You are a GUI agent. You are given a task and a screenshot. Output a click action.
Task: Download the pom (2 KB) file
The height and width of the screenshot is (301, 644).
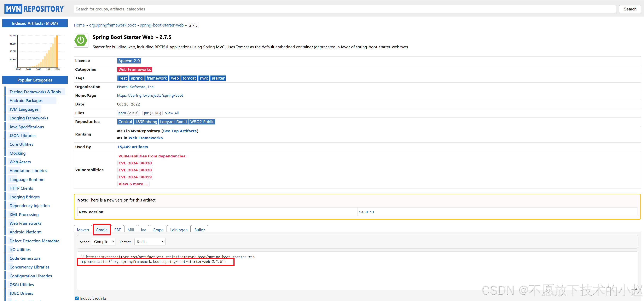tap(128, 113)
